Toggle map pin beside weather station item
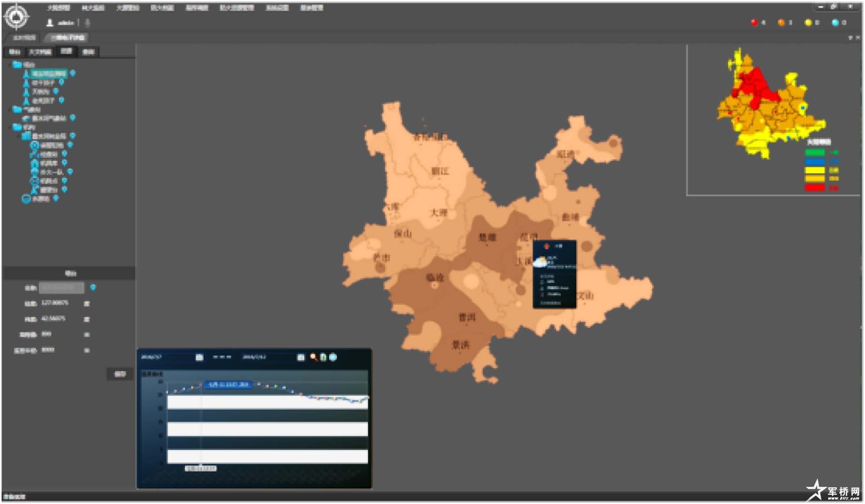Image resolution: width=865 pixels, height=504 pixels. point(73,118)
